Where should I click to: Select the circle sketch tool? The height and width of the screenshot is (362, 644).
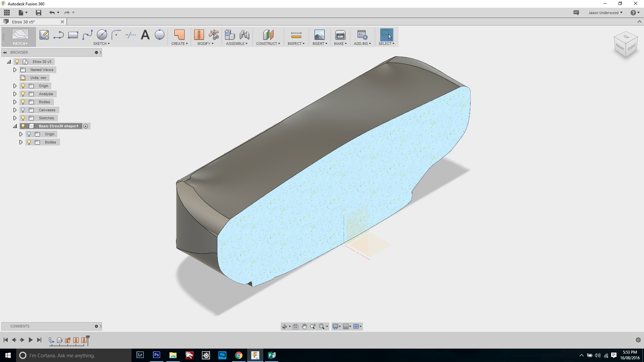102,35
